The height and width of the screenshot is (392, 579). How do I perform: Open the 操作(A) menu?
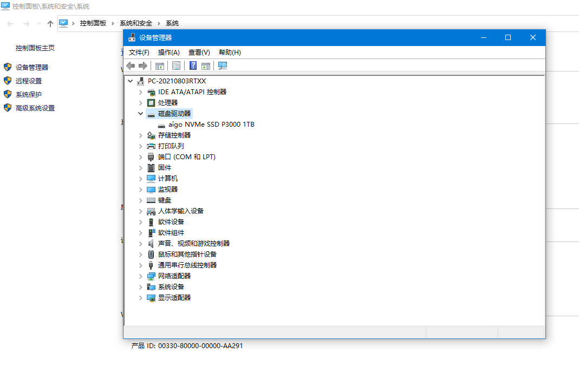point(169,53)
